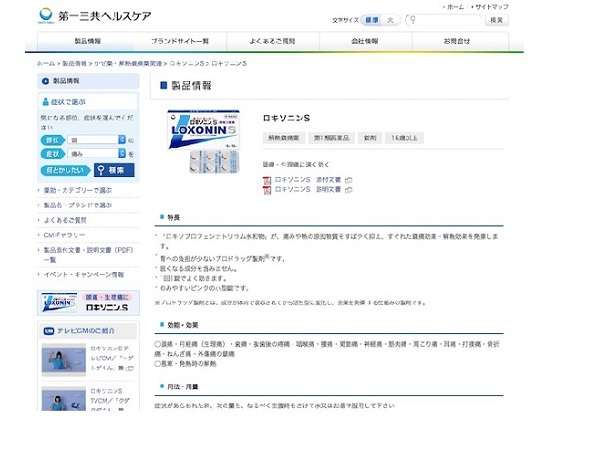Click the PDF icon beside 説明文書
Viewport: 600px width, 450px height.
point(267,190)
